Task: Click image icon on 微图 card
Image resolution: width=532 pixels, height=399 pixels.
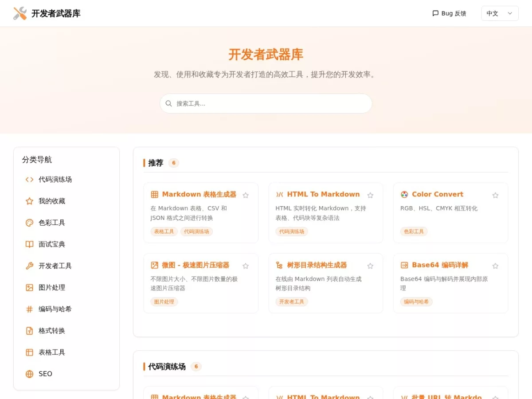Action: 155,265
